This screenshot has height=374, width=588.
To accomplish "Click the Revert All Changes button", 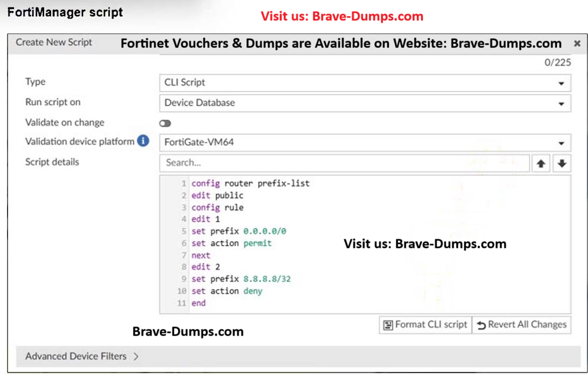I will click(x=521, y=325).
